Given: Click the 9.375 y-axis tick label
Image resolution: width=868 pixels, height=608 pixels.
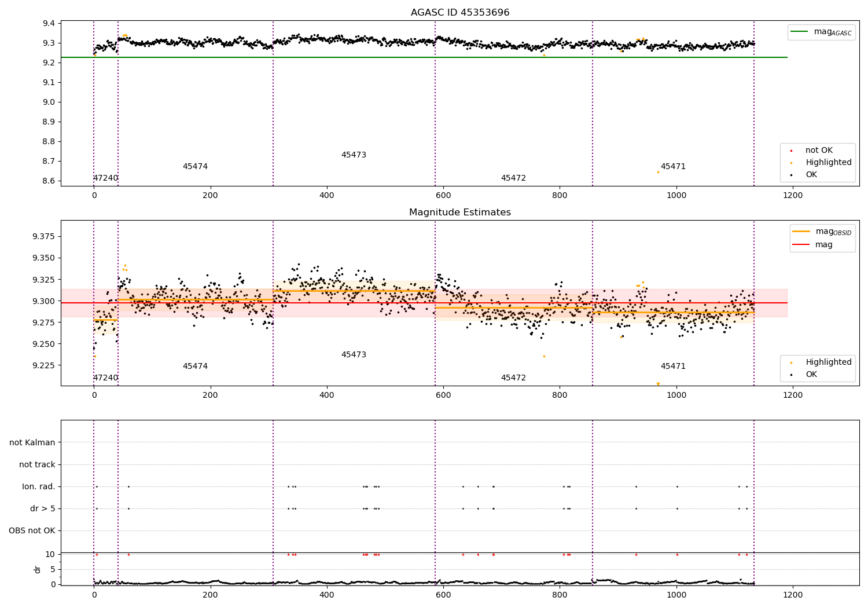Looking at the screenshot, I should (44, 237).
